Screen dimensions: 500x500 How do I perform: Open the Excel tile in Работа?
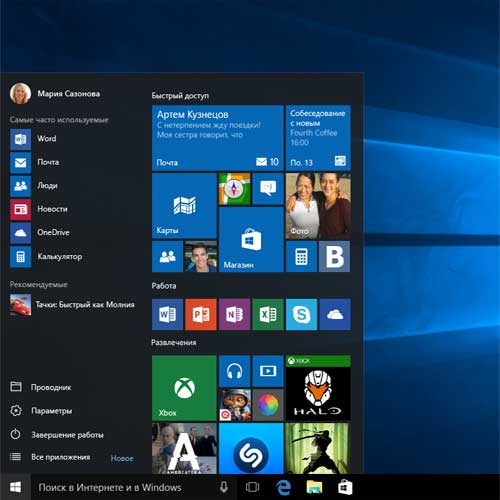pos(268,314)
